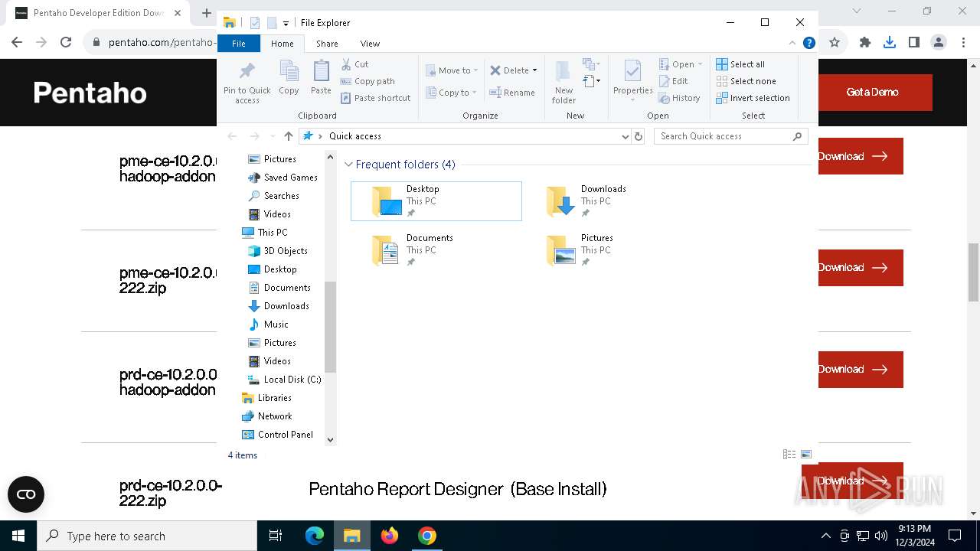Select the Downloads frequent folder
Image resolution: width=980 pixels, height=551 pixels.
[x=611, y=201]
